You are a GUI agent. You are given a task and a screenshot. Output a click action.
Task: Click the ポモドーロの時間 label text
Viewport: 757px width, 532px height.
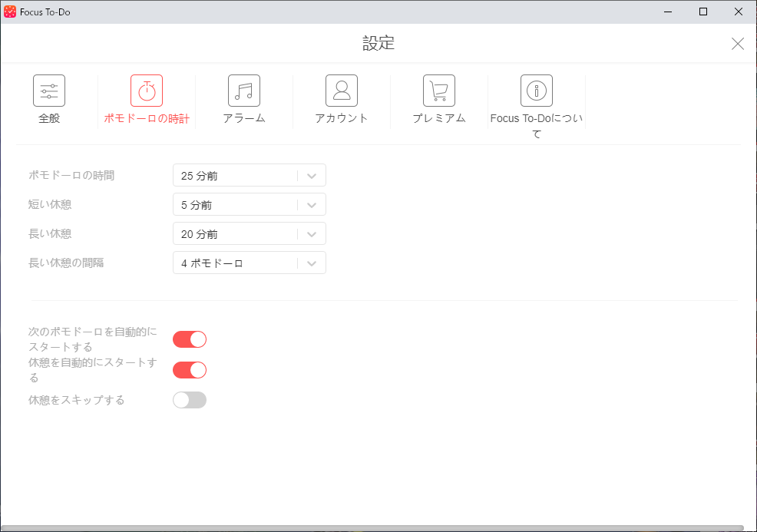pyautogui.click(x=71, y=175)
